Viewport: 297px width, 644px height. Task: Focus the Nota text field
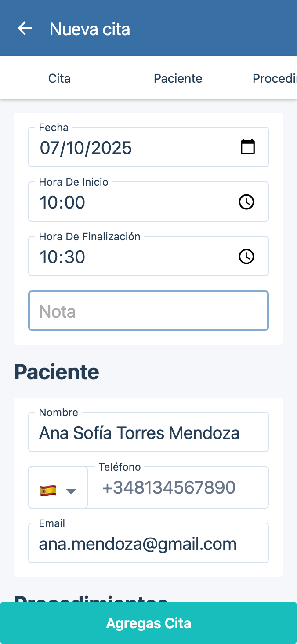pos(148,311)
